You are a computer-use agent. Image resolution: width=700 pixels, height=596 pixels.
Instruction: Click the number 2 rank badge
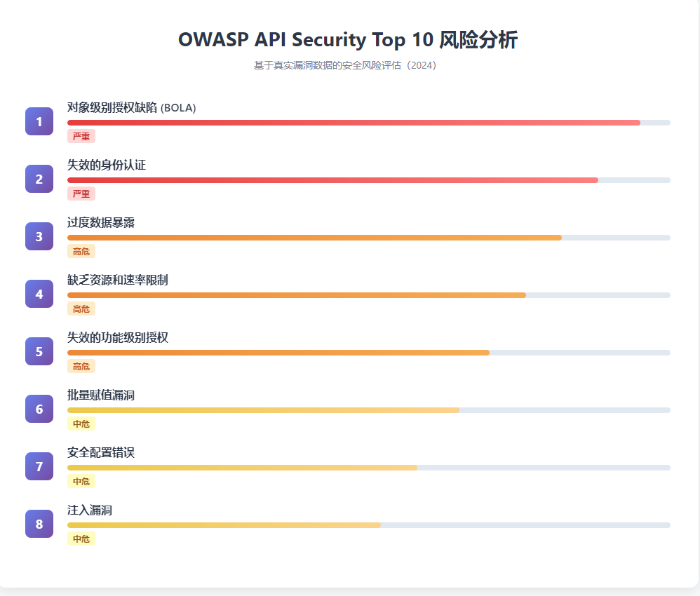click(x=39, y=179)
